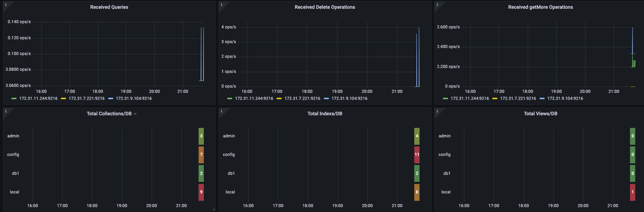Toggle 172.31.9.104:9216 series in Received getMore Operations legend
Image resolution: width=644 pixels, height=212 pixels.
[x=565, y=98]
